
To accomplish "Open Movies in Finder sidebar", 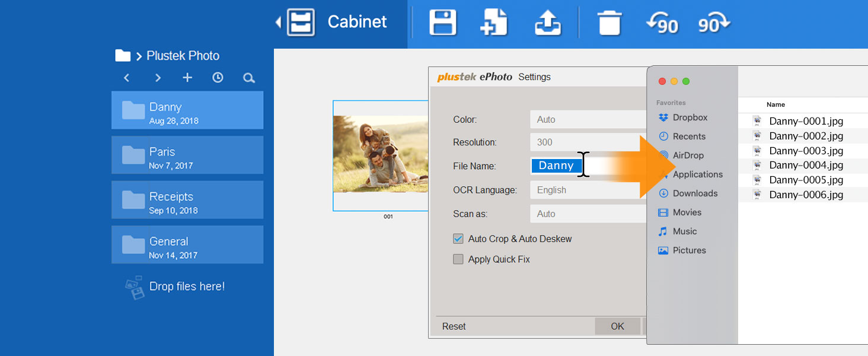I will [680, 212].
